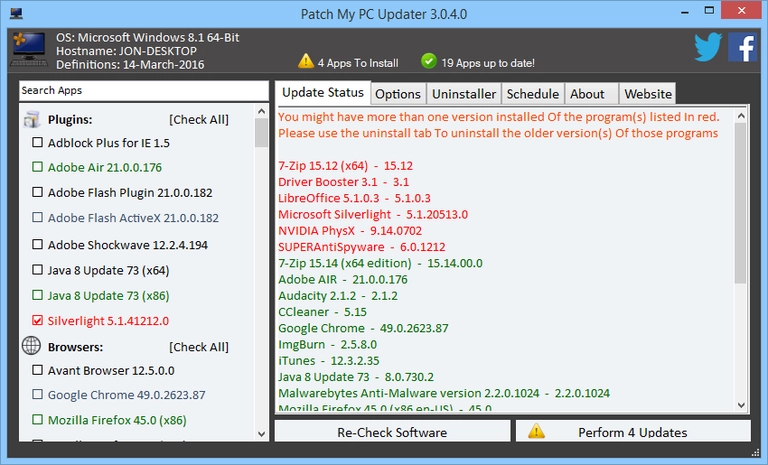Viewport: 768px width, 465px height.
Task: Select Microsoft Silverlight 5.1.20513.0 entry
Action: [x=373, y=214]
